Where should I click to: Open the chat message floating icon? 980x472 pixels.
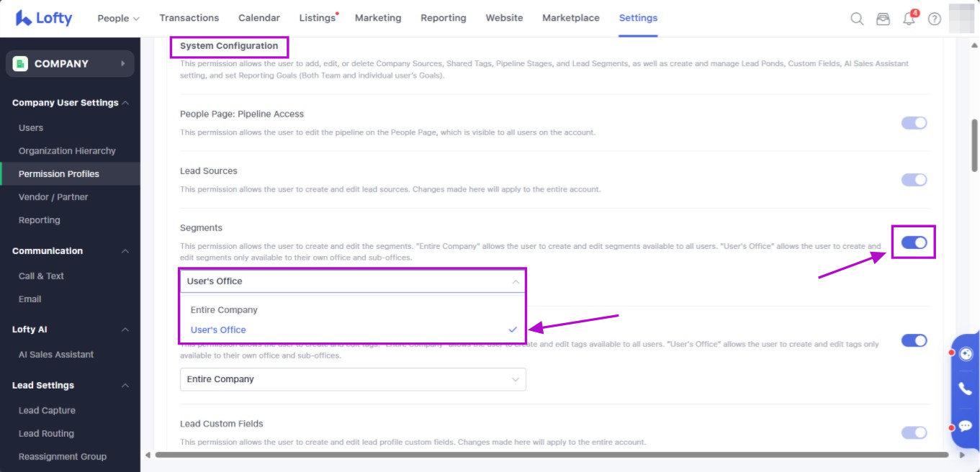pyautogui.click(x=966, y=426)
